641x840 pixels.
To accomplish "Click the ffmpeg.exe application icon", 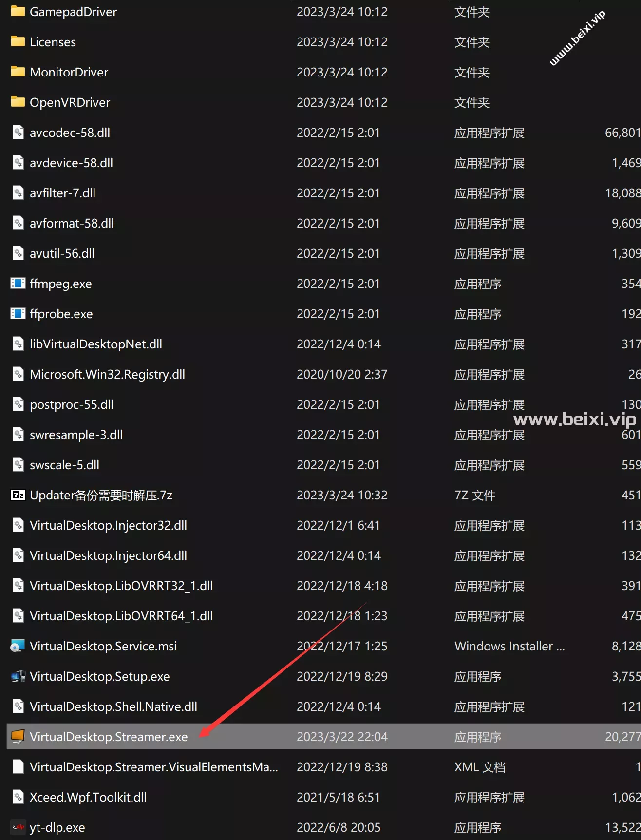I will 18,284.
